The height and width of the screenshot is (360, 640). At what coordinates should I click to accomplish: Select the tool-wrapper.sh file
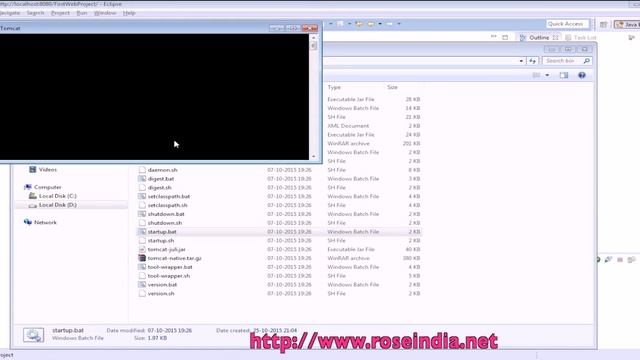169,276
